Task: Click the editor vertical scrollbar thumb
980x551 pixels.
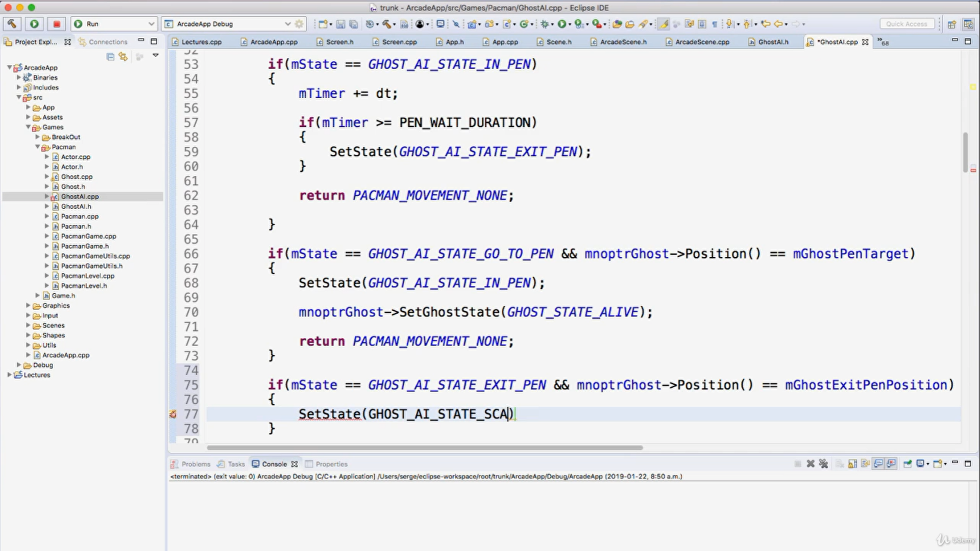Action: pos(965,152)
